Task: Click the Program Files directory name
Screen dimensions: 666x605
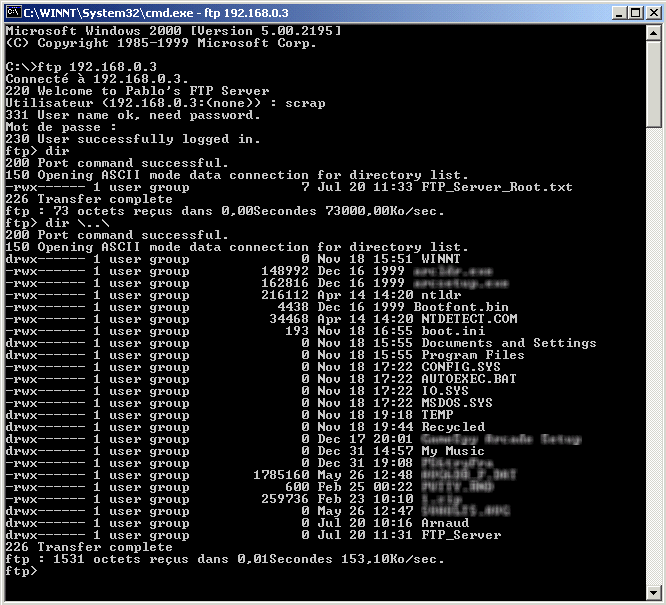Action: [x=473, y=355]
